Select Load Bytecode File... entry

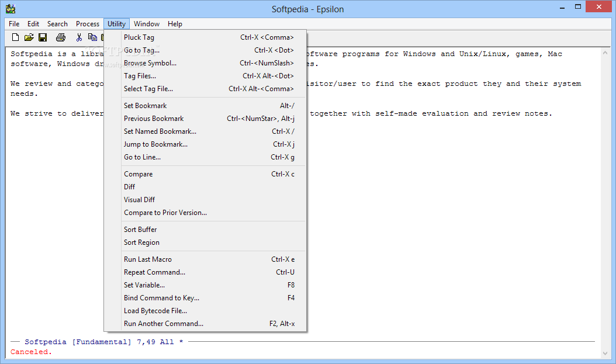click(205, 311)
